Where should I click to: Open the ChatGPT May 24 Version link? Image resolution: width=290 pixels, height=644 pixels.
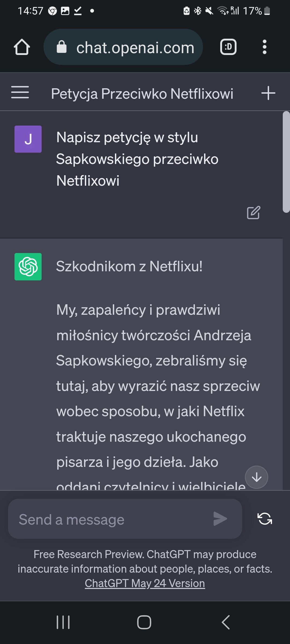(145, 583)
